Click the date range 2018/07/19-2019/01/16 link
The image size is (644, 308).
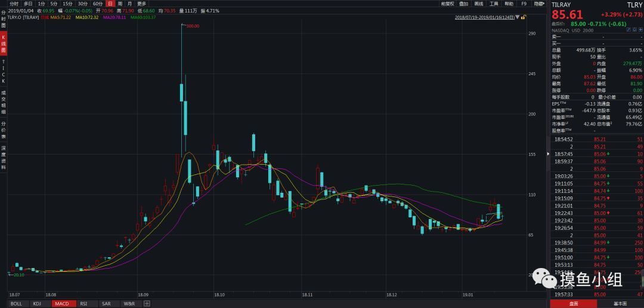coord(485,17)
